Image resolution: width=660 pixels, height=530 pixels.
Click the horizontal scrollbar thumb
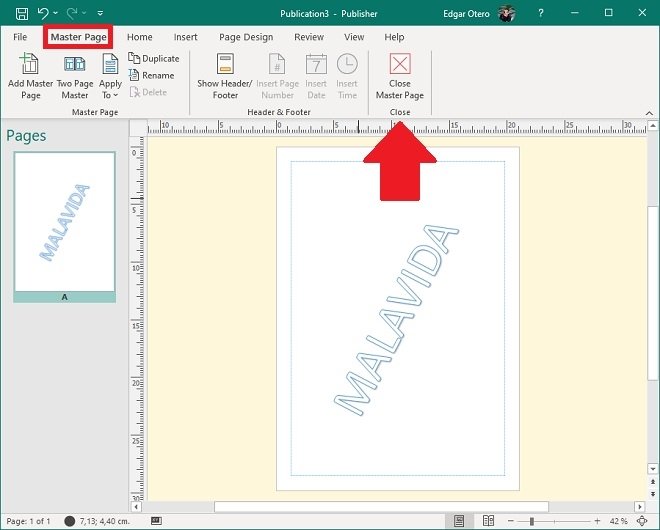coord(381,506)
